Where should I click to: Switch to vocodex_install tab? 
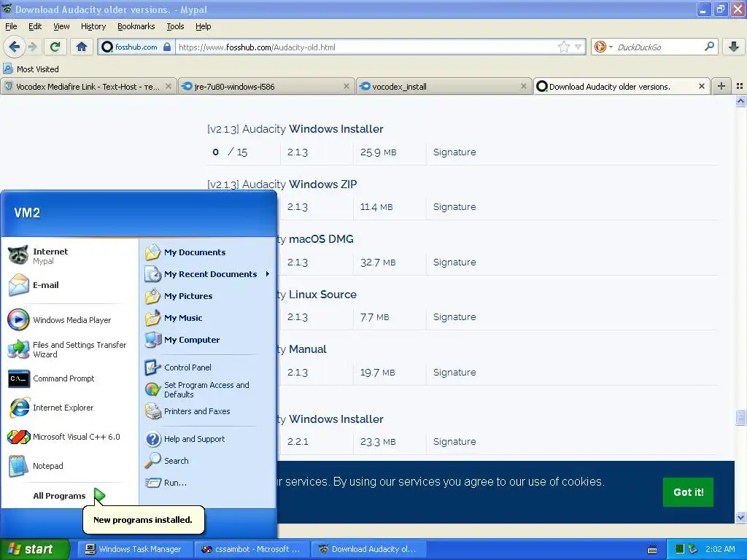444,87
